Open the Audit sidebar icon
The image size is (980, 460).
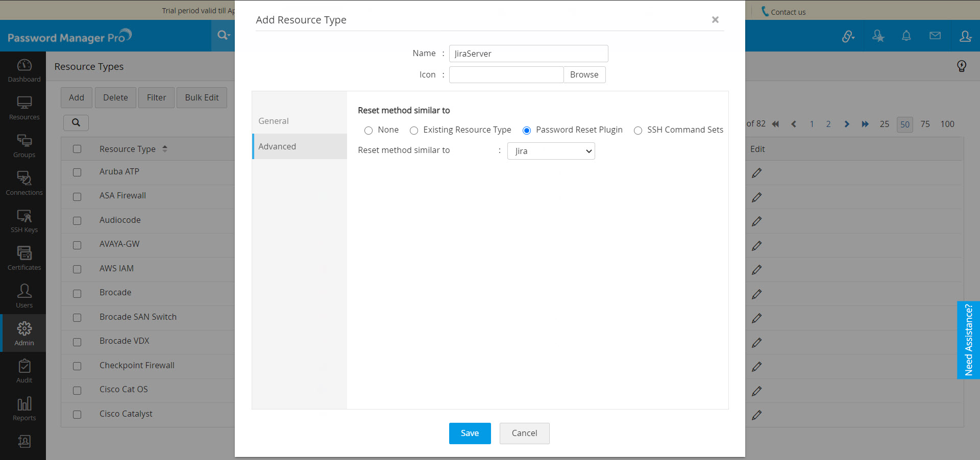click(x=24, y=371)
